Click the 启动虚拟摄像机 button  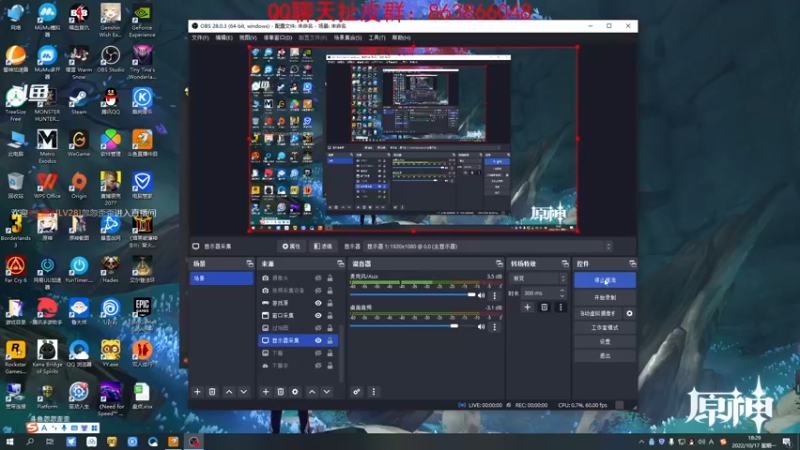click(598, 313)
